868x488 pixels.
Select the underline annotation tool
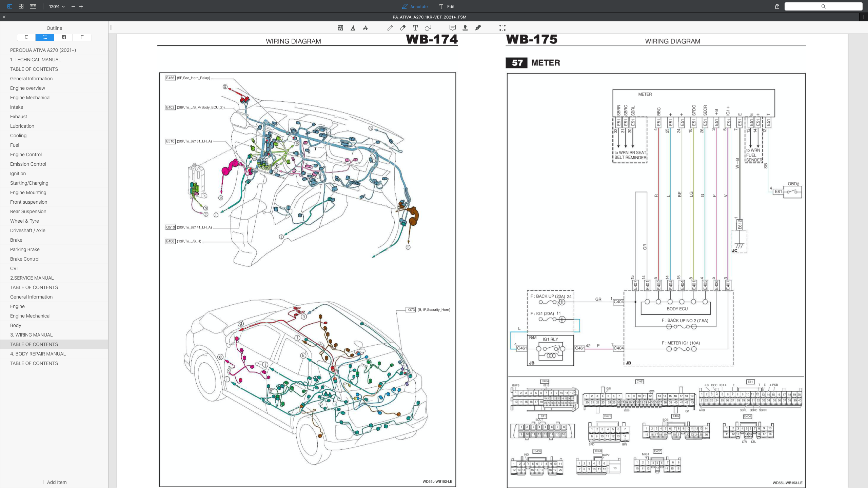[x=353, y=28]
